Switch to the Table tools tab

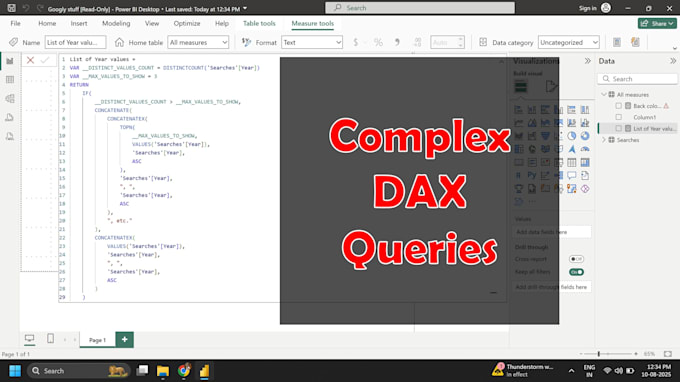point(259,23)
